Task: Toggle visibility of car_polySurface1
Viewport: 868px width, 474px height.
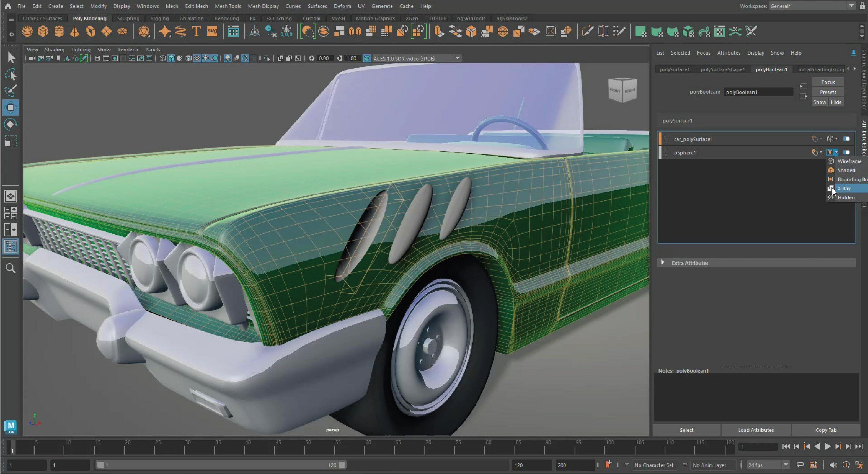Action: click(847, 138)
